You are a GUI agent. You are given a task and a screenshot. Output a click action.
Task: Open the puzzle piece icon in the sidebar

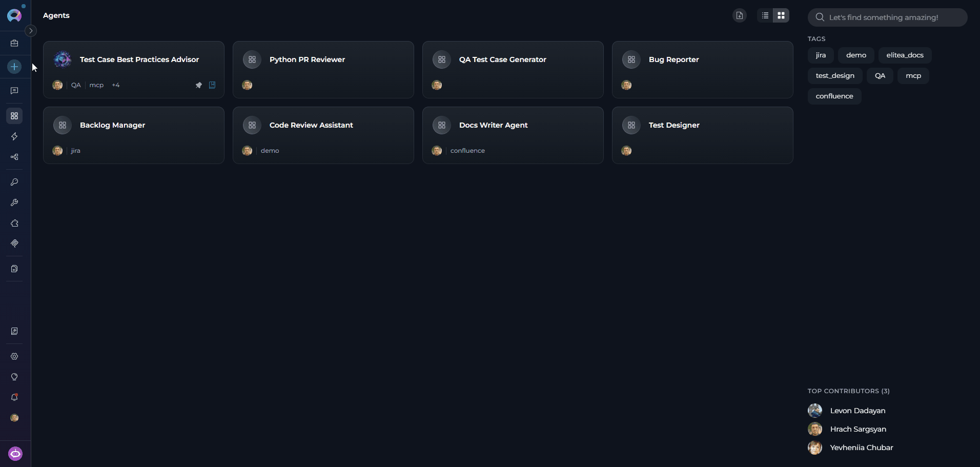point(14,223)
